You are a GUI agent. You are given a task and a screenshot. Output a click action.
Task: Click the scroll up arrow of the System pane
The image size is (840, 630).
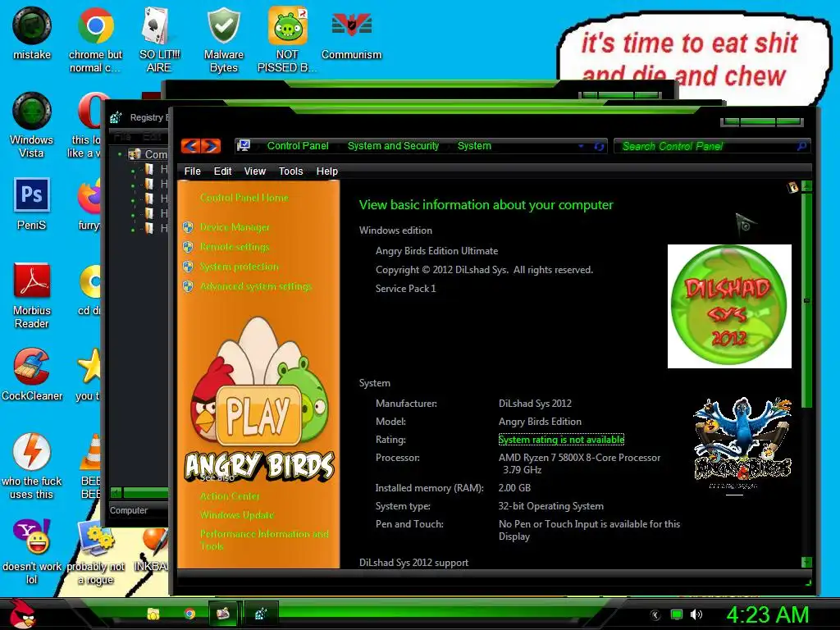806,186
